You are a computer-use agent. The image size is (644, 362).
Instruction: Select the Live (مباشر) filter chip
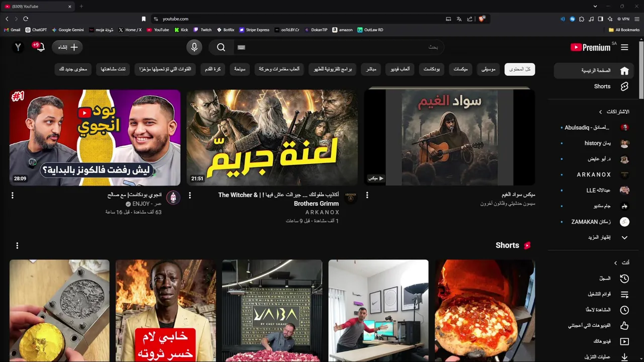pos(371,69)
